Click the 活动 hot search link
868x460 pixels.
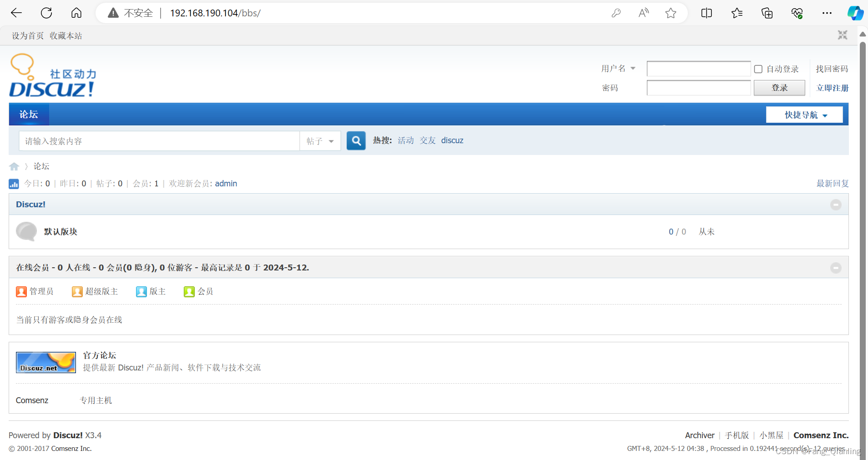[x=406, y=140]
